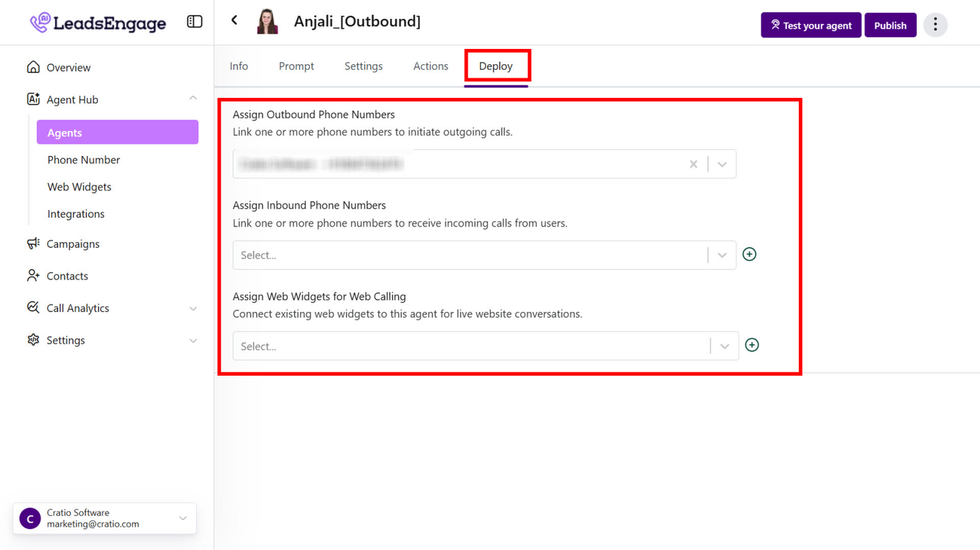Click the Assign Web Widgets for Web Calling heading
The image size is (980, 550).
tap(319, 296)
